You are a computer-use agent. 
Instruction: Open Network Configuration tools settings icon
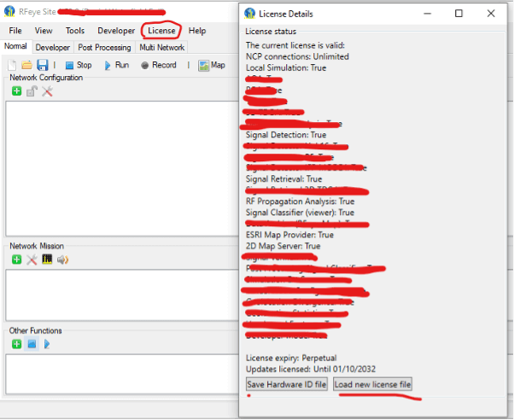pyautogui.click(x=47, y=91)
